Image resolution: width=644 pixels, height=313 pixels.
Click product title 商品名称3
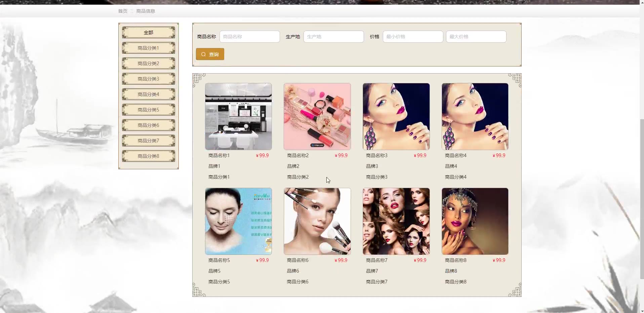377,155
